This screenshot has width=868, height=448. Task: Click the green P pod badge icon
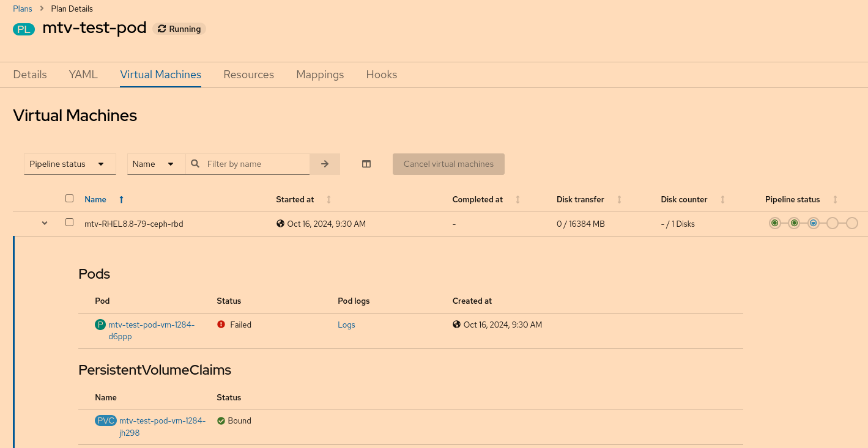(x=100, y=325)
